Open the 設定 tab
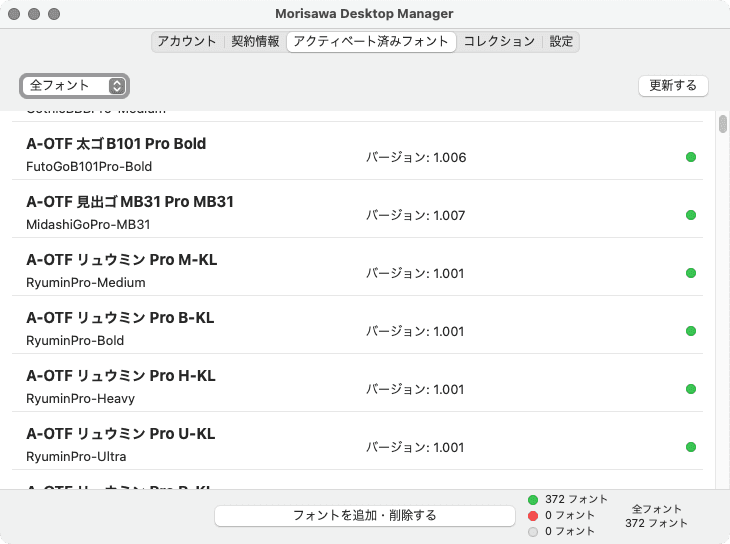 [561, 41]
